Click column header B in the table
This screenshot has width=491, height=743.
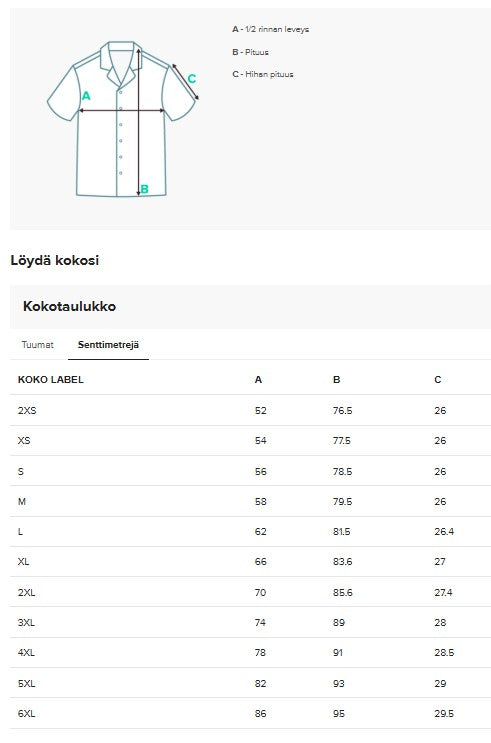coord(336,380)
